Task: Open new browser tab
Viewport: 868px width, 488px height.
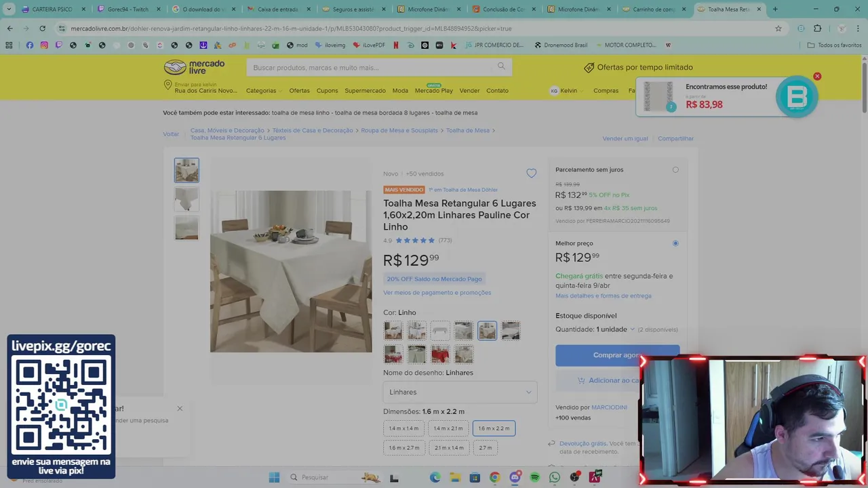Action: point(775,9)
